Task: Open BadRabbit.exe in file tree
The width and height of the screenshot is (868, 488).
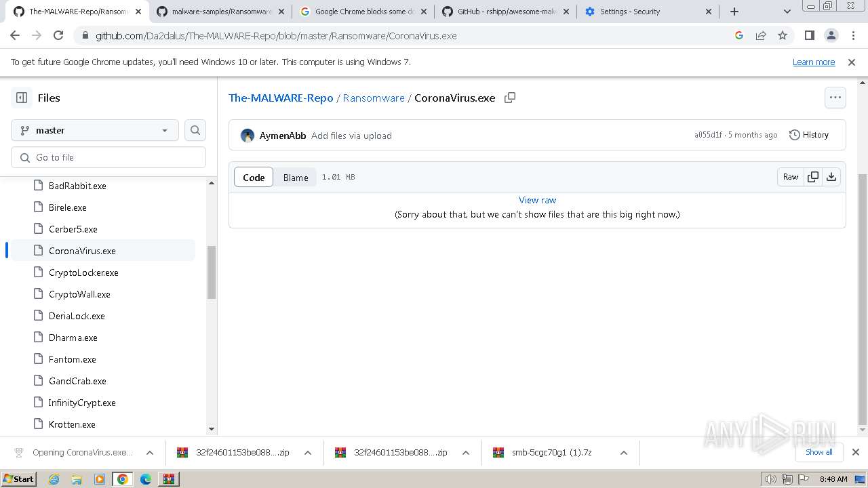Action: (x=77, y=186)
